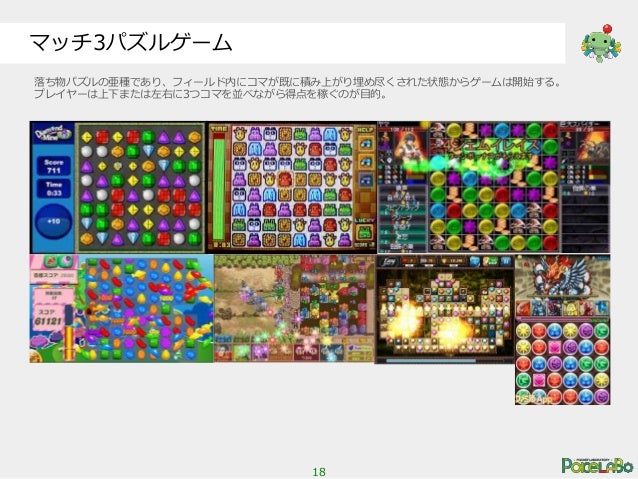Image resolution: width=638 pixels, height=479 pixels.
Task: Open the dark explosion puzzle game screenshot
Action: pyautogui.click(x=445, y=309)
